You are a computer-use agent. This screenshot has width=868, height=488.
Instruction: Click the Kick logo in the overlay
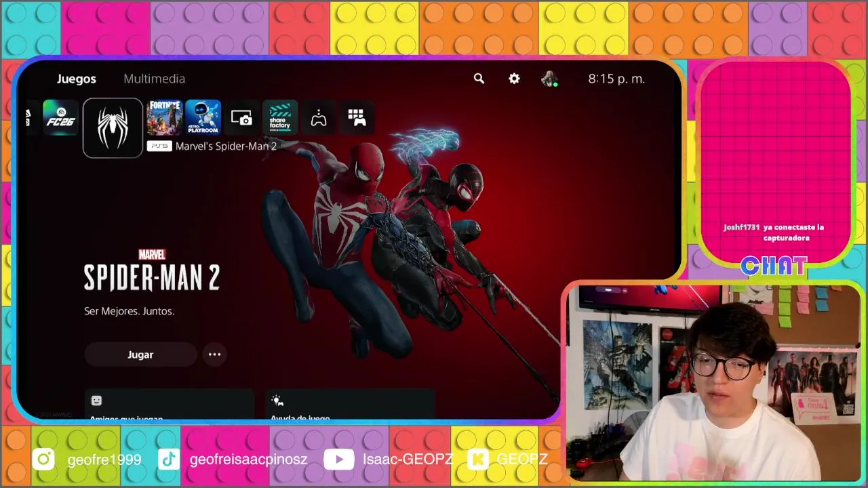479,460
